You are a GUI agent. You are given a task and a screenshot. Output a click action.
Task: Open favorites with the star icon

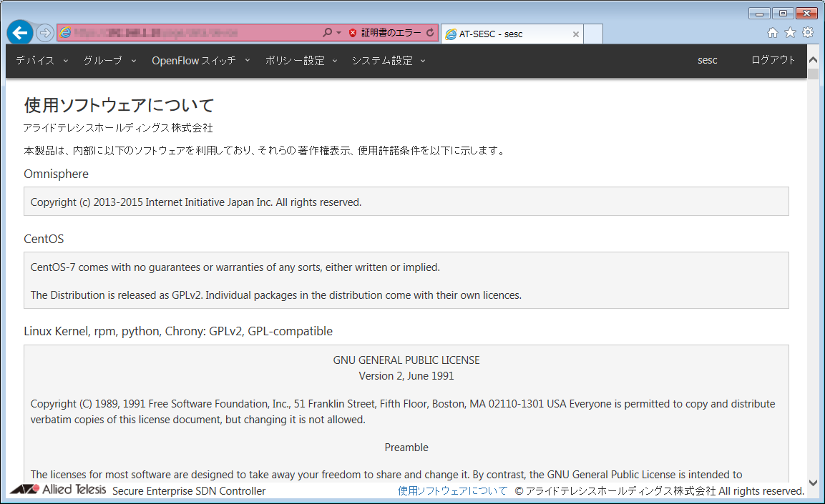(x=790, y=33)
